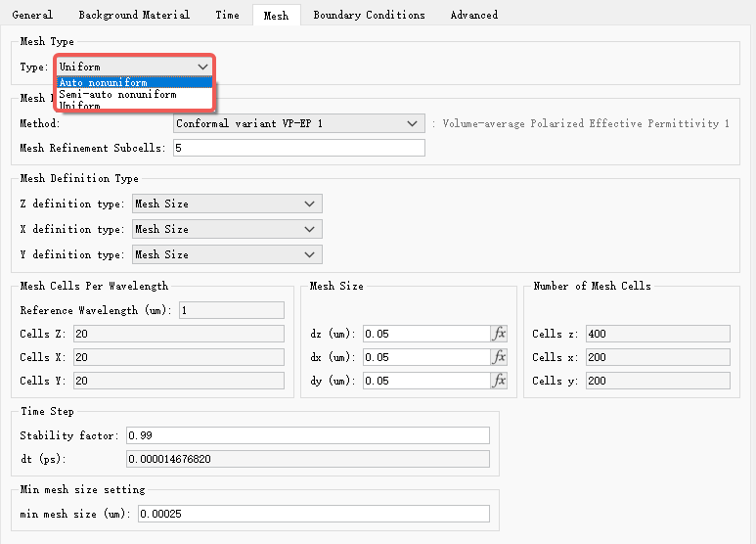Choose Semi-auto nonuniform mesh type
The image size is (756, 544).
pos(135,94)
